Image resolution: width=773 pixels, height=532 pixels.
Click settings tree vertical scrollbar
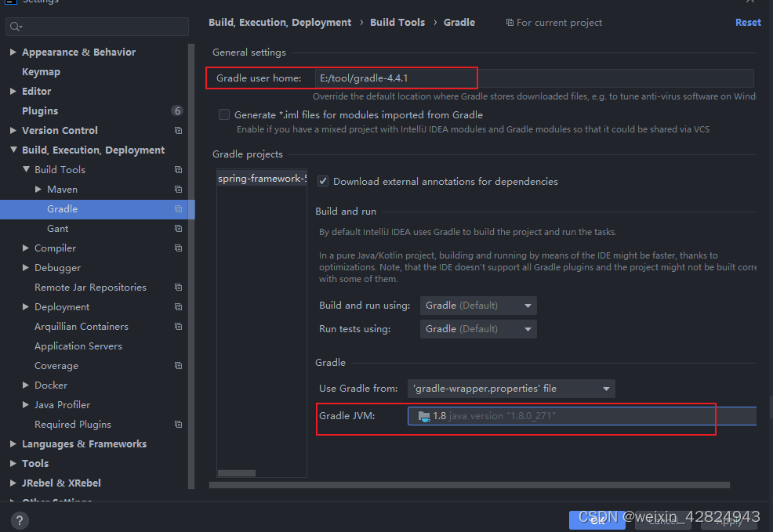pyautogui.click(x=191, y=266)
